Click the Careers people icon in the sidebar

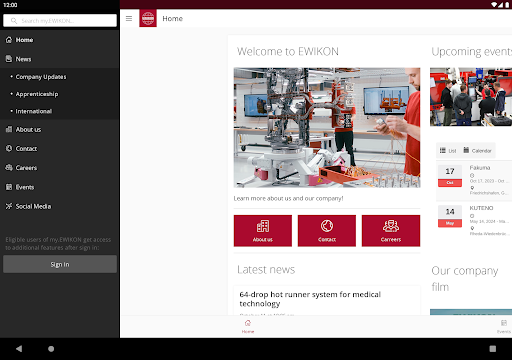(x=9, y=168)
